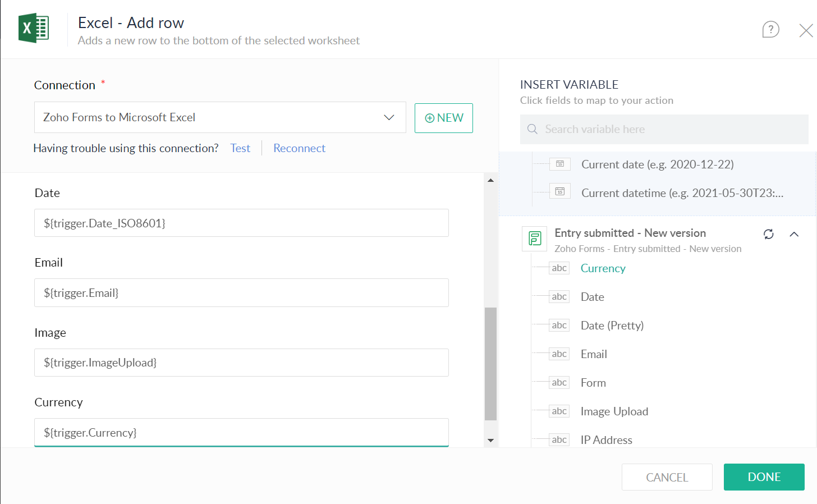Click abc type icon next to IP Address
817x504 pixels.
(x=559, y=440)
